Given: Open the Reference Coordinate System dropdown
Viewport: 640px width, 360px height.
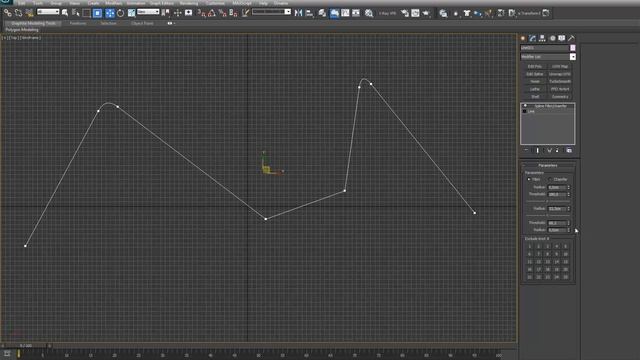Looking at the screenshot, I should [x=148, y=12].
